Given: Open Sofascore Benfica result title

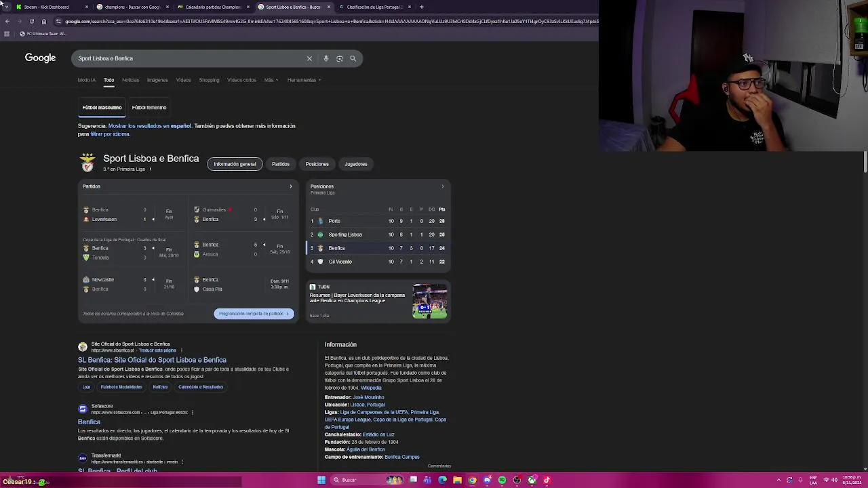Looking at the screenshot, I should tap(89, 422).
